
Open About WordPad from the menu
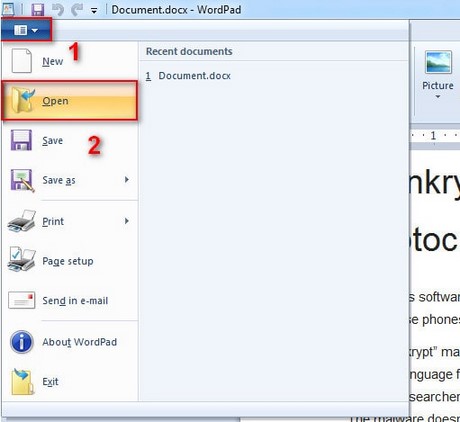click(x=70, y=342)
